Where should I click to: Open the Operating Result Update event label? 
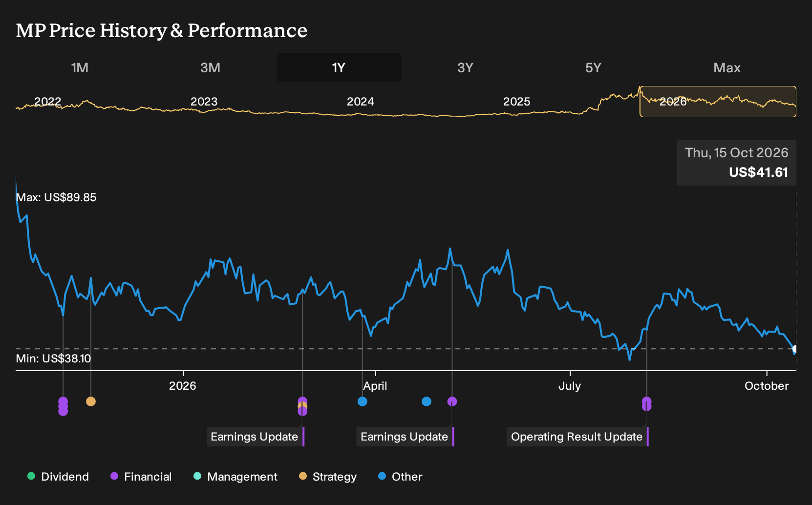(x=577, y=437)
